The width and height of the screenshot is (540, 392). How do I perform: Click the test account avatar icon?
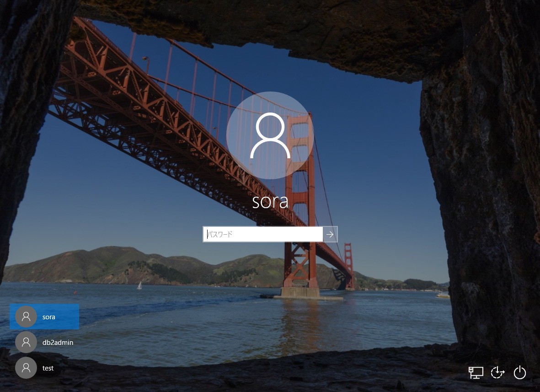(26, 368)
